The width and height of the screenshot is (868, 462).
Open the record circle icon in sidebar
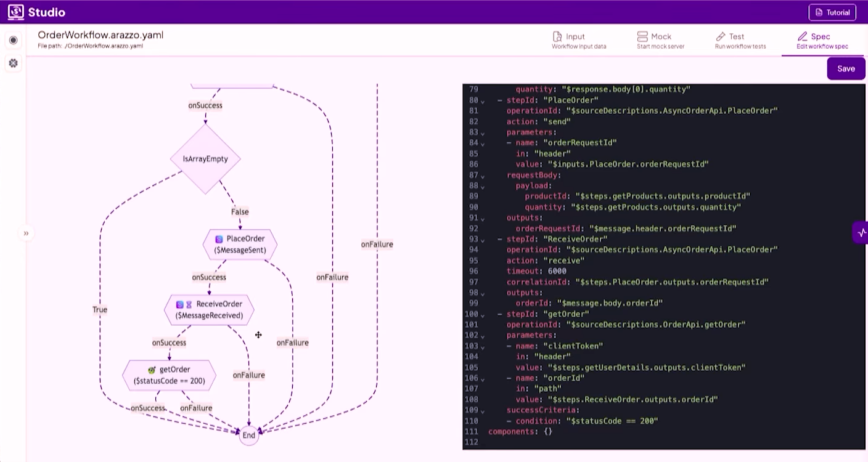(13, 41)
